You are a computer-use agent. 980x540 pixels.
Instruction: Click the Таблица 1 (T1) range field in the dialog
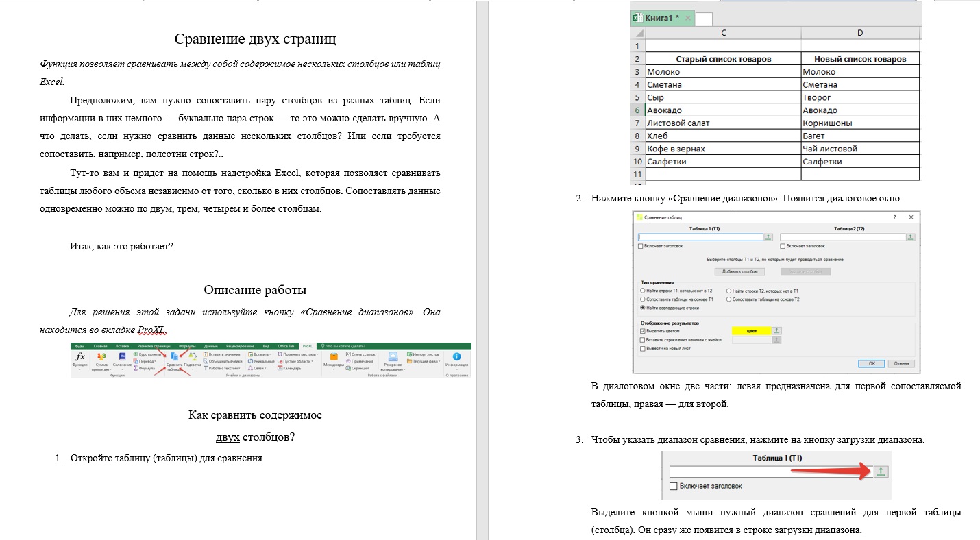[x=700, y=237]
